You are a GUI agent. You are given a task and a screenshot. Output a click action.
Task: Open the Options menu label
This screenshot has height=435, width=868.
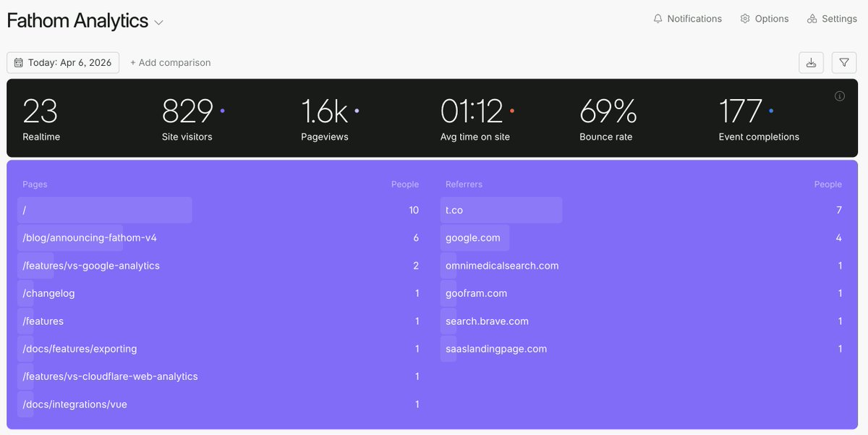tap(772, 19)
